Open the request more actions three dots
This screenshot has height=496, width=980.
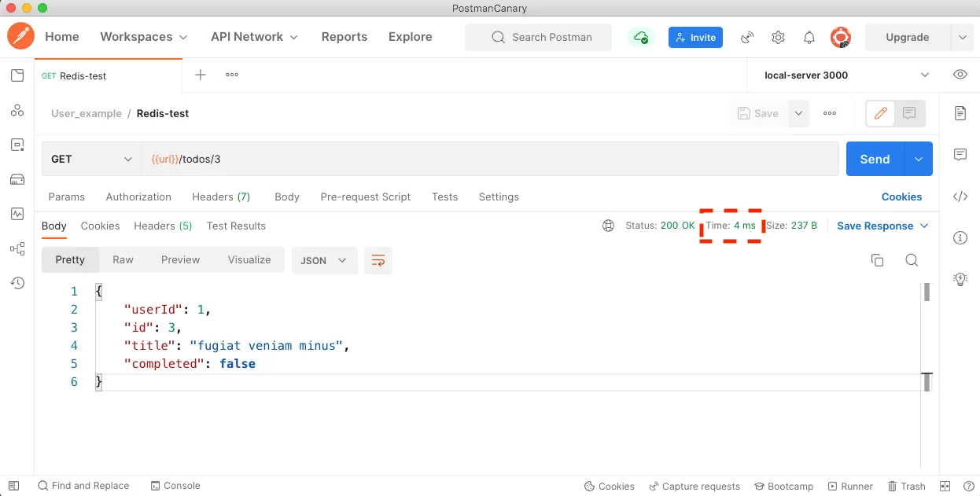pos(830,113)
